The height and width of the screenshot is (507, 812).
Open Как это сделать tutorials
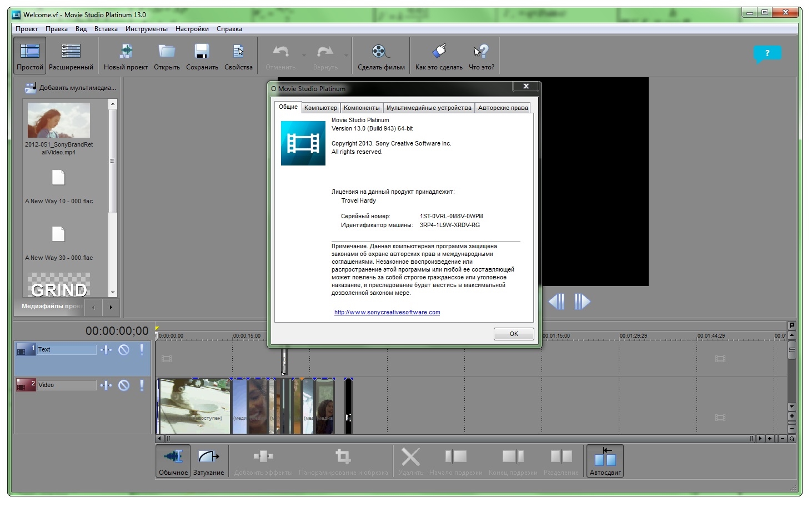(439, 56)
